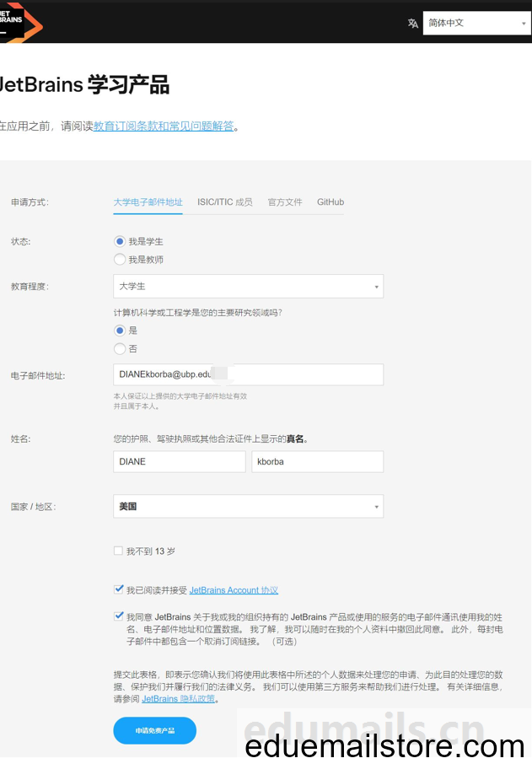The width and height of the screenshot is (532, 769).
Task: Toggle the email communication consent checkbox
Action: click(118, 616)
